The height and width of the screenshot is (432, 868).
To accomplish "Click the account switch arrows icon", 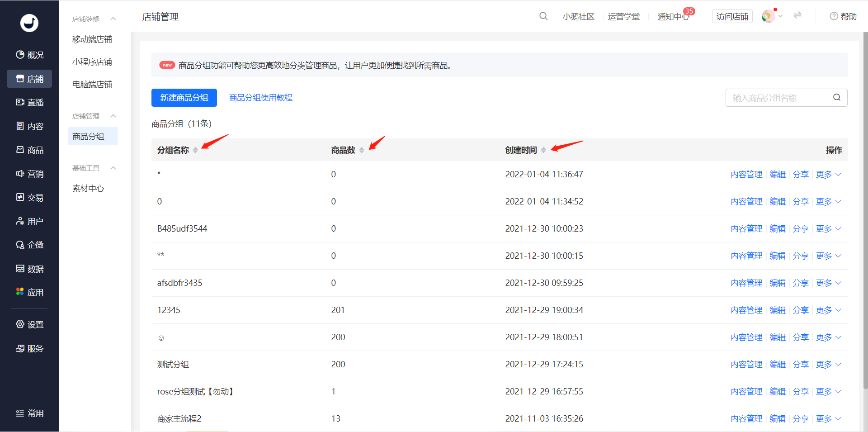I will (x=797, y=15).
